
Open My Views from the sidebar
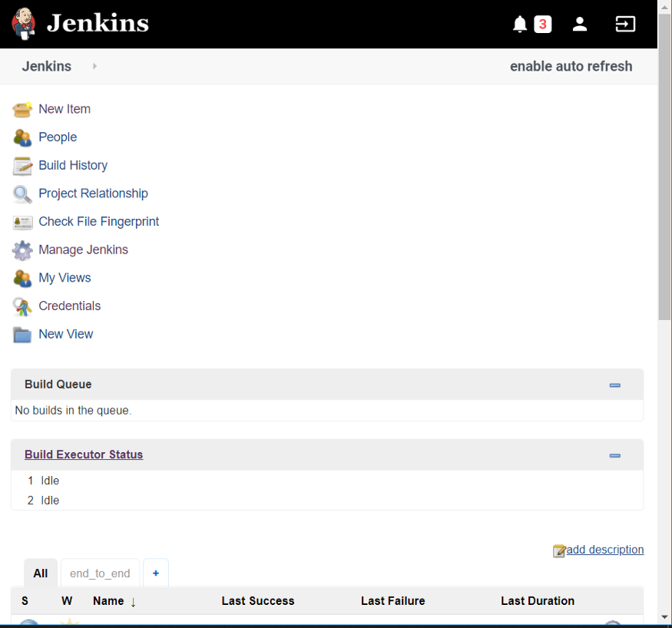click(x=65, y=277)
